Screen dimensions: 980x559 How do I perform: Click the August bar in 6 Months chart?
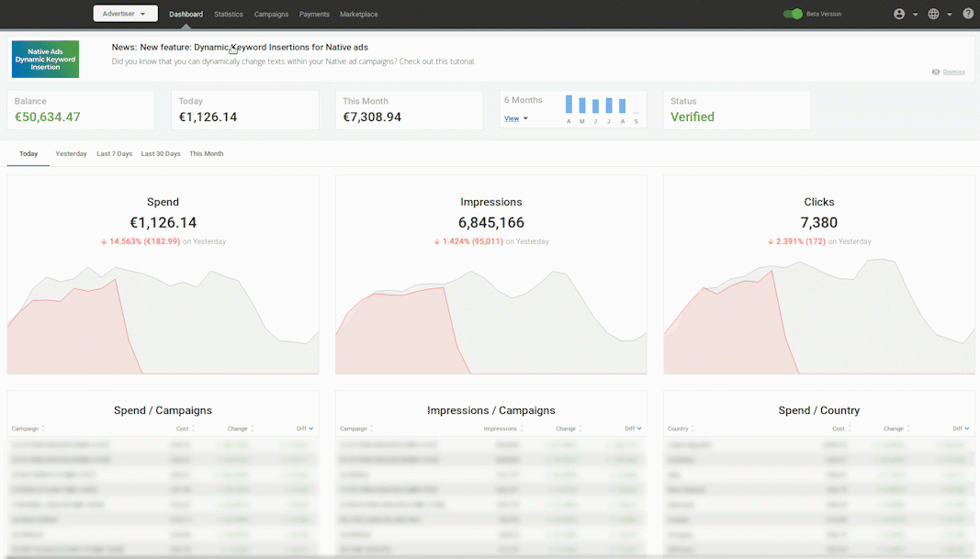[x=622, y=105]
